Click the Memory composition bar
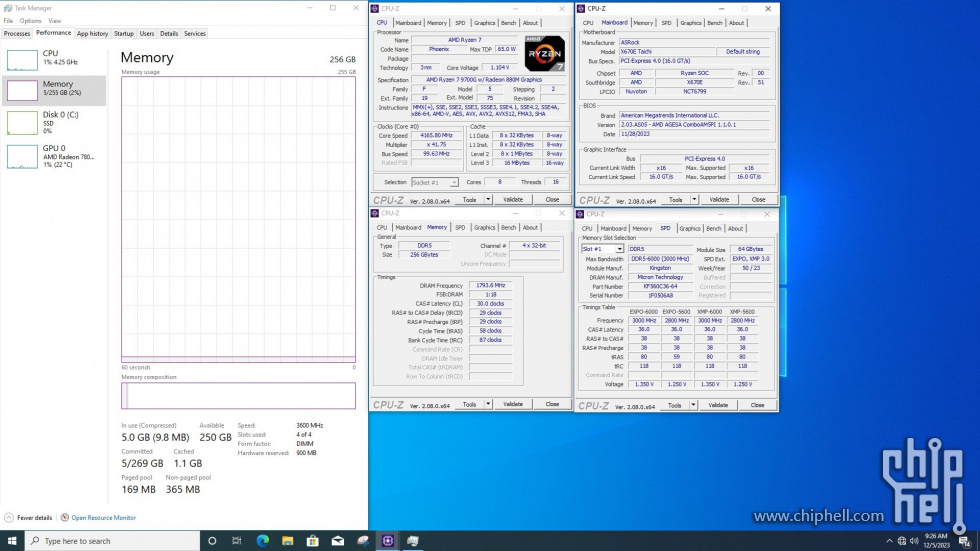 coord(238,395)
